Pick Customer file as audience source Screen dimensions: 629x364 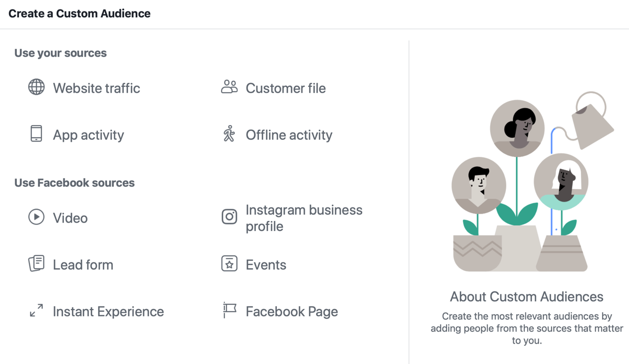point(286,88)
